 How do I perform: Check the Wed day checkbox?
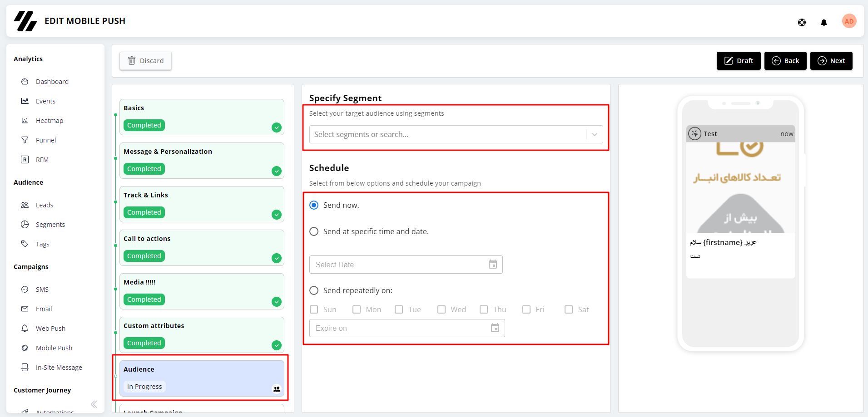441,309
